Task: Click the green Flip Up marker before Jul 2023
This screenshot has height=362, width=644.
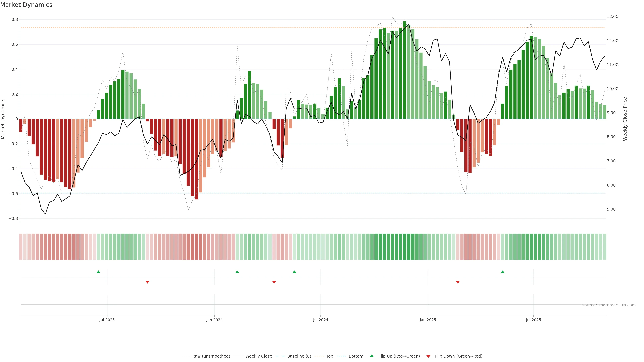Action: click(x=98, y=272)
